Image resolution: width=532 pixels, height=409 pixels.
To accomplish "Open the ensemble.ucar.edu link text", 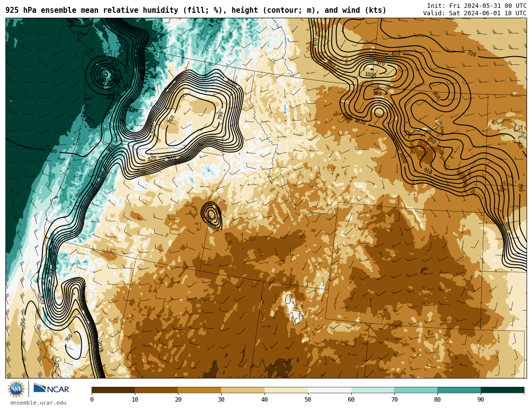I will tap(38, 403).
